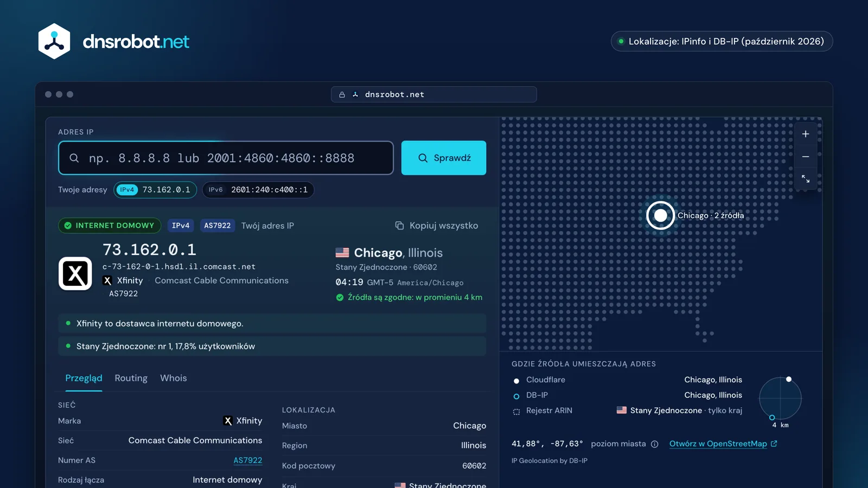Click the AS7922 badge next to IPv4
Image resolution: width=868 pixels, height=488 pixels.
click(x=218, y=226)
